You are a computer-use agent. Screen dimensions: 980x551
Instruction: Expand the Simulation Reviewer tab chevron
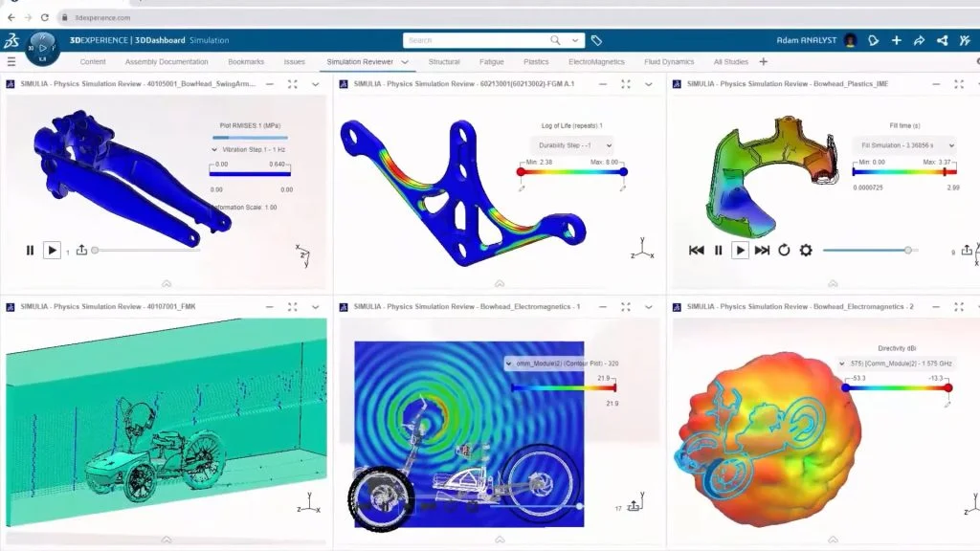coord(405,61)
